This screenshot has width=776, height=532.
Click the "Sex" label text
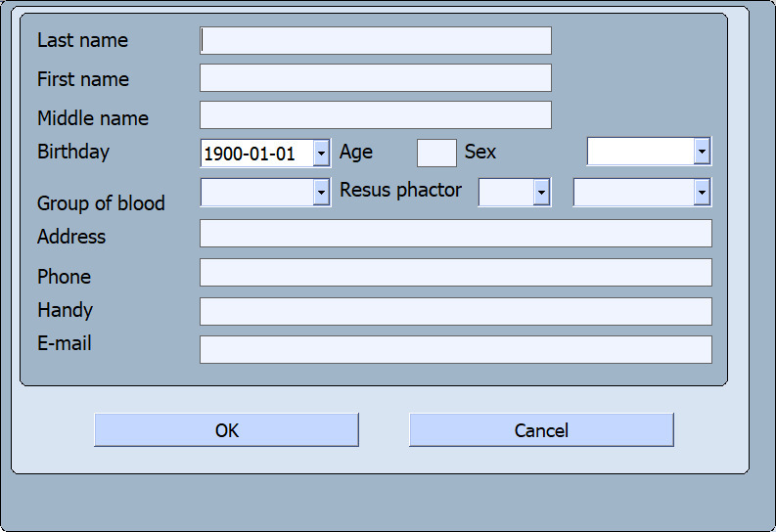480,152
